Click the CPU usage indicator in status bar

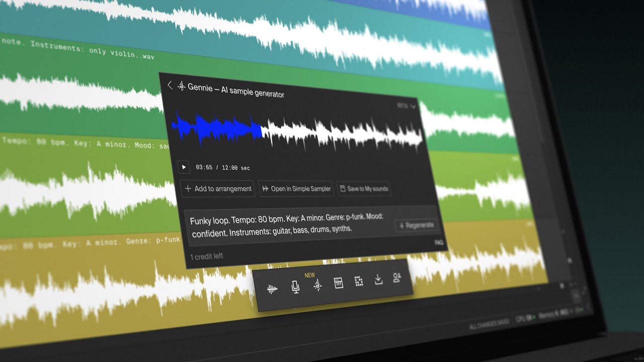click(526, 319)
